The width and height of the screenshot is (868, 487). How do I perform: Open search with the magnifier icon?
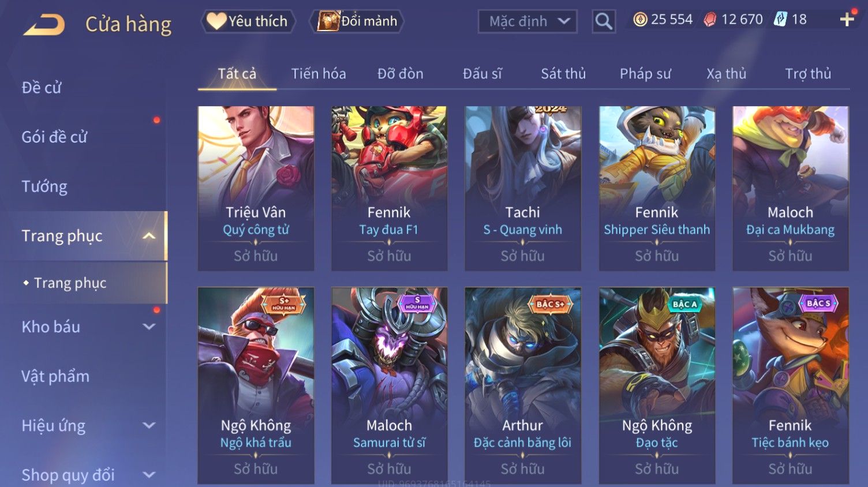coord(604,22)
